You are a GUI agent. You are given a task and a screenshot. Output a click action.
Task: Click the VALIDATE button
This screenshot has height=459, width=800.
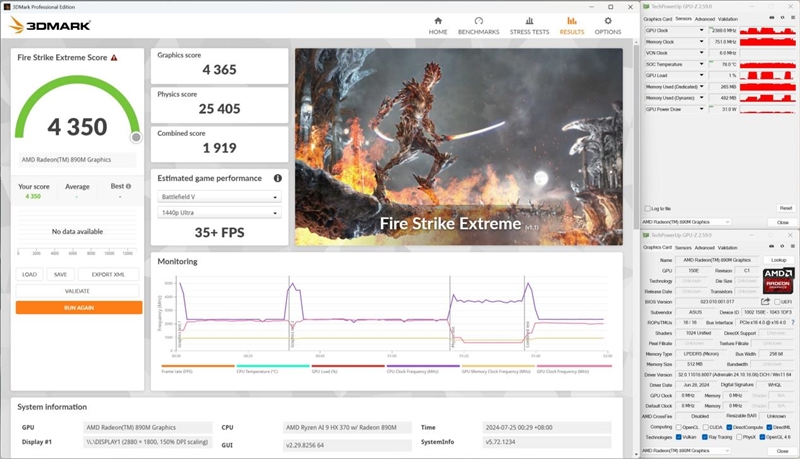pyautogui.click(x=78, y=291)
